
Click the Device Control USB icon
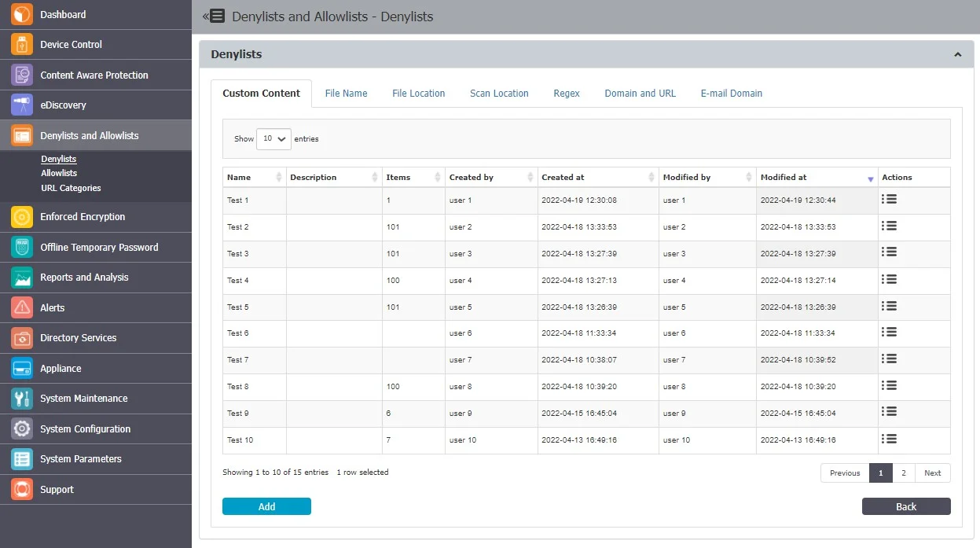[22, 45]
